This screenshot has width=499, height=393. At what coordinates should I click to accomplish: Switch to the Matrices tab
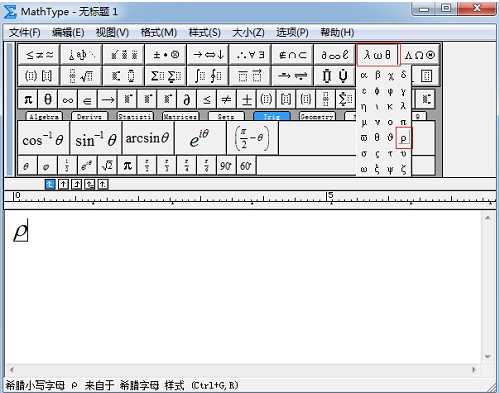(x=180, y=116)
